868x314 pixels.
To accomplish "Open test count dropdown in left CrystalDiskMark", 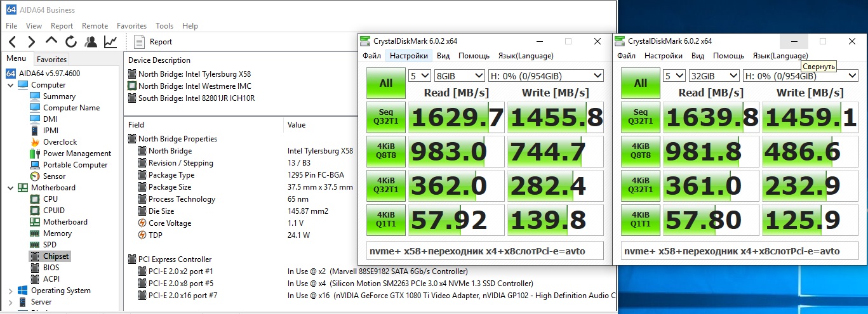I will [x=420, y=76].
